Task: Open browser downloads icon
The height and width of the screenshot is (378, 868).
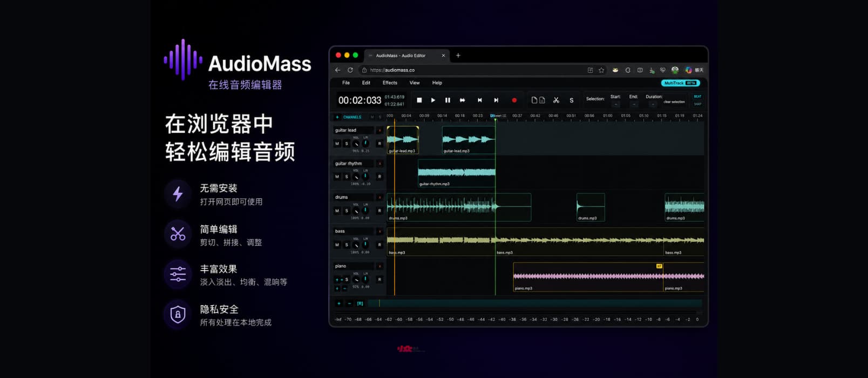Action: pos(652,70)
